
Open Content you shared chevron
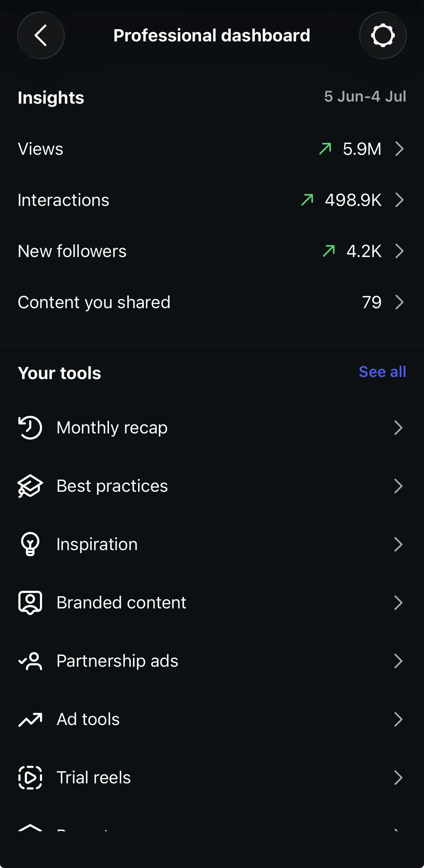399,302
